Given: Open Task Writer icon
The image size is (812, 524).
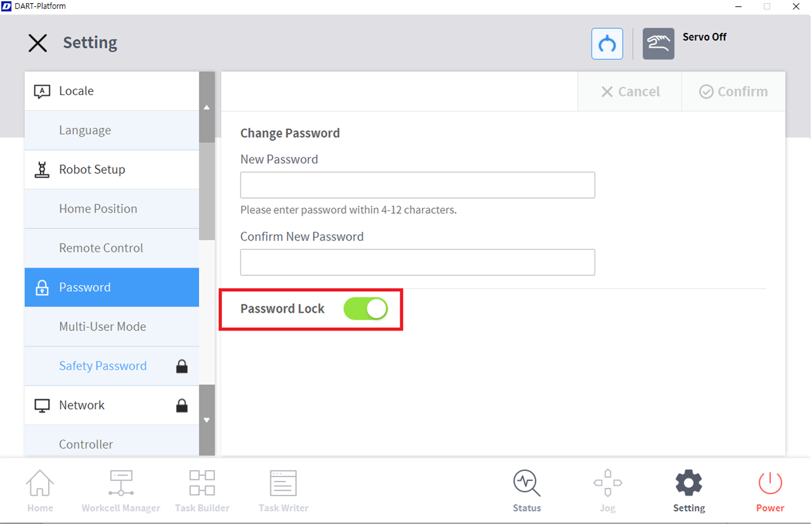Looking at the screenshot, I should 284,491.
